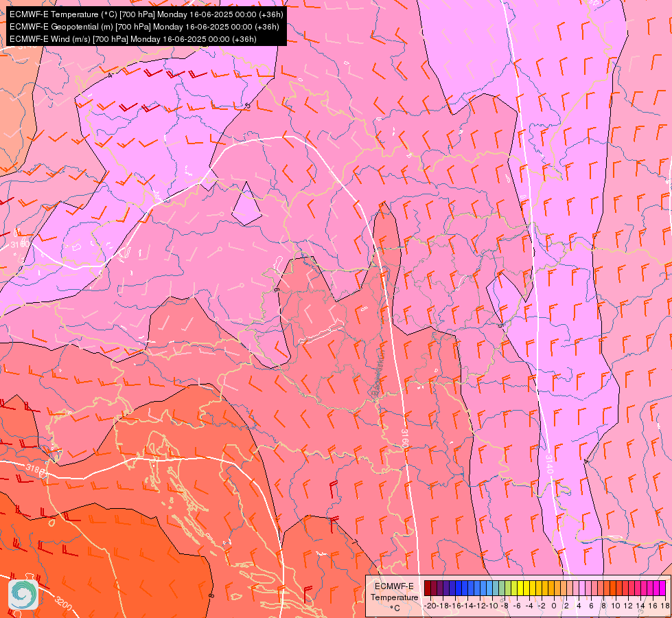Click the legend value -10
Viewport: 672px width, 618px height.
(x=492, y=606)
